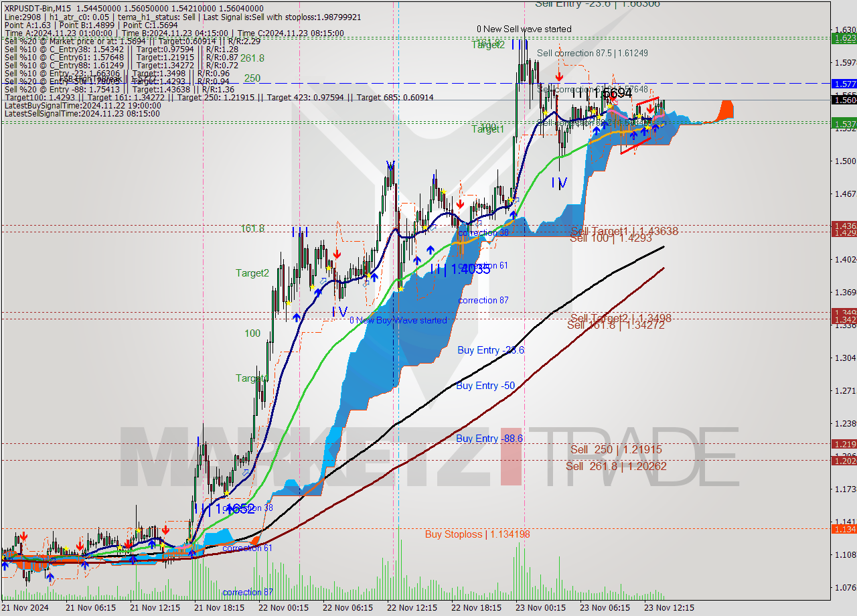Click the black 1.560 current price tag
The image size is (857, 616).
point(844,100)
